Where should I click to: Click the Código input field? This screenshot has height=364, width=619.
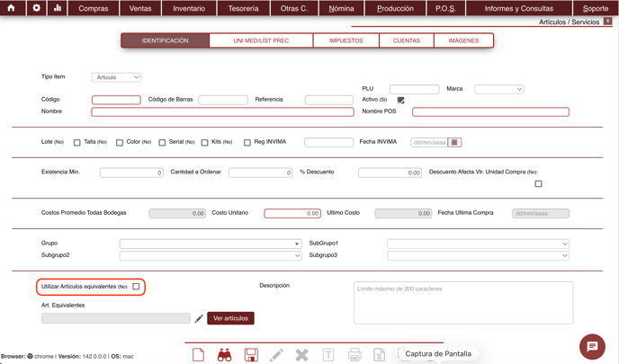[x=116, y=100]
